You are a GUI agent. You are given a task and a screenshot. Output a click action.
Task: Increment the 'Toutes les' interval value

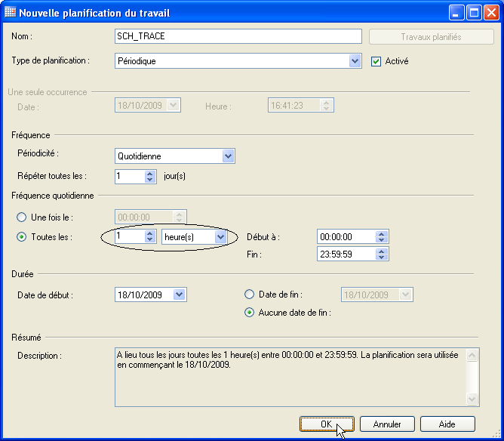149,233
